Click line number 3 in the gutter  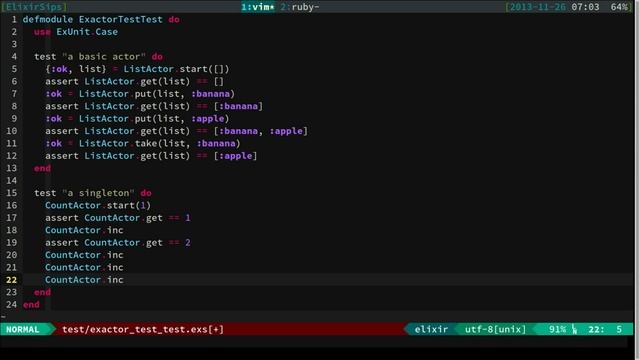(14, 44)
